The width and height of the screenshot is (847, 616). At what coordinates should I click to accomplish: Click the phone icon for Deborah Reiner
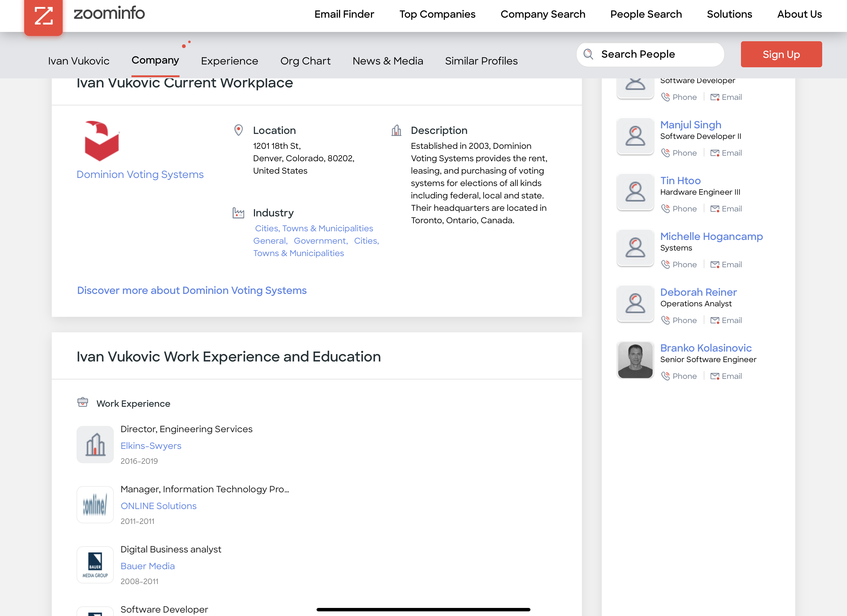(x=665, y=320)
